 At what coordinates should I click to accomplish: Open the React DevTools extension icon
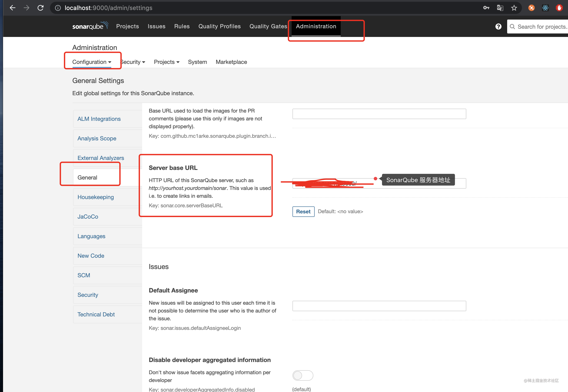pyautogui.click(x=545, y=8)
